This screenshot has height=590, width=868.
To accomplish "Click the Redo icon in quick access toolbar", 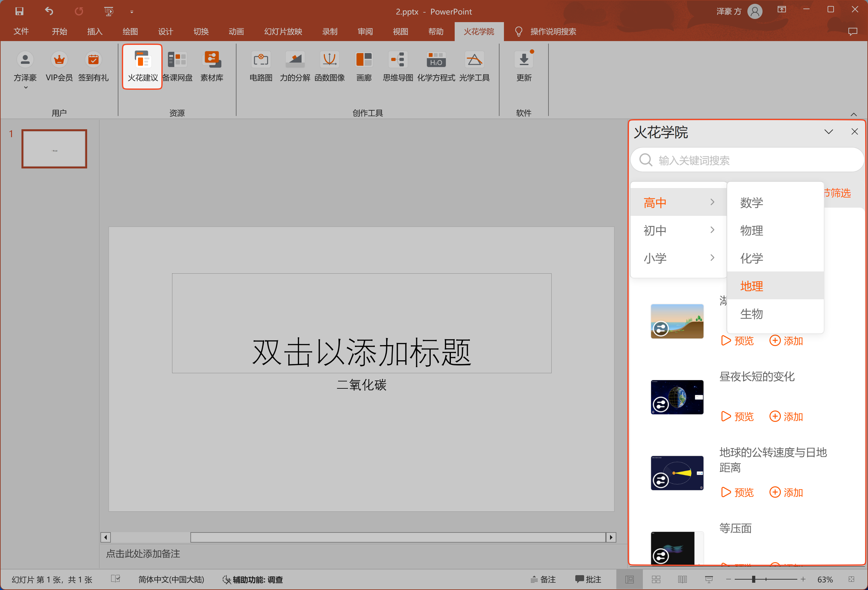I will [x=79, y=11].
